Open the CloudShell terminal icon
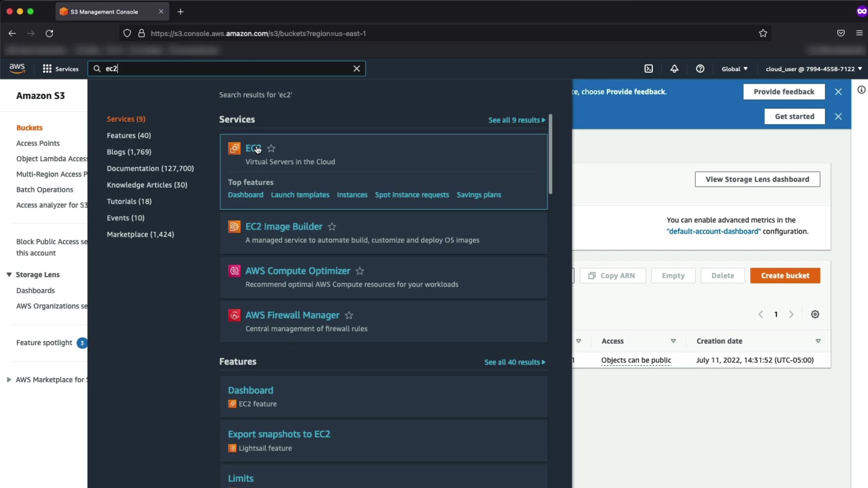The width and height of the screenshot is (868, 488). point(649,69)
